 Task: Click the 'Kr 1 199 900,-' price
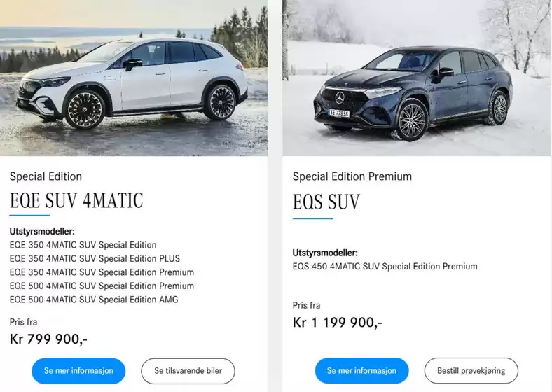click(337, 323)
